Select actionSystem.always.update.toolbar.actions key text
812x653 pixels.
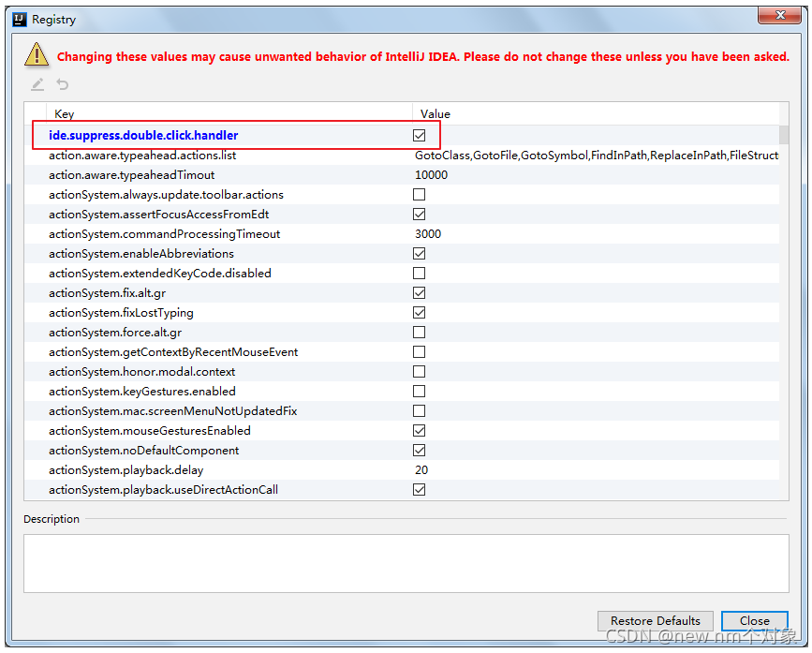tap(166, 195)
